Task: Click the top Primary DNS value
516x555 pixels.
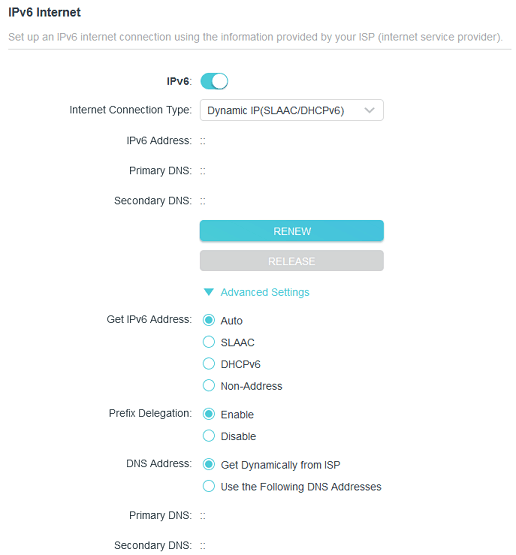Action: [x=202, y=171]
